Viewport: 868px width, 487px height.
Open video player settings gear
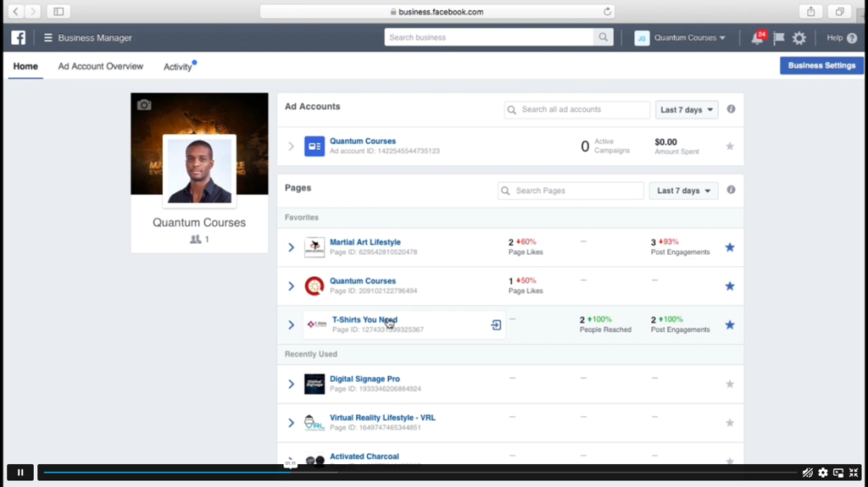click(x=823, y=473)
